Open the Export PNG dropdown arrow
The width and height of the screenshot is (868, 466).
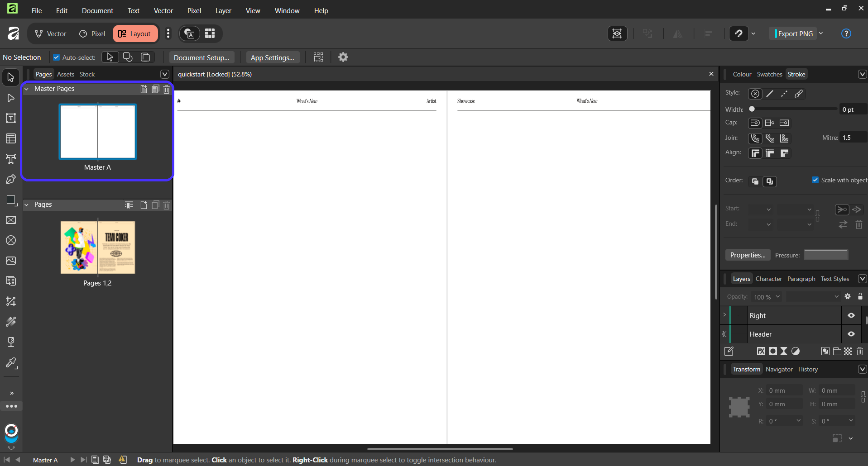click(821, 33)
